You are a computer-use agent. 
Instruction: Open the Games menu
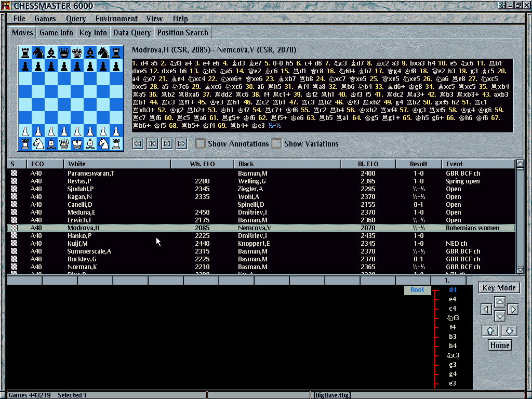coord(45,19)
